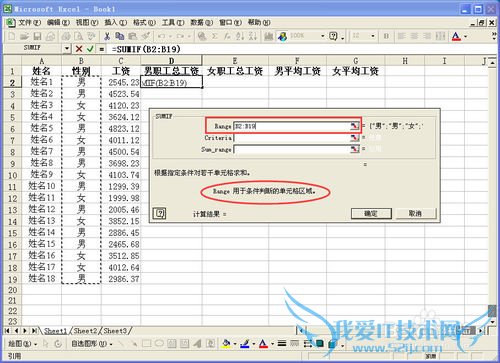Click the Align Left icon
This screenshot has width=500, height=363.
click(402, 36)
